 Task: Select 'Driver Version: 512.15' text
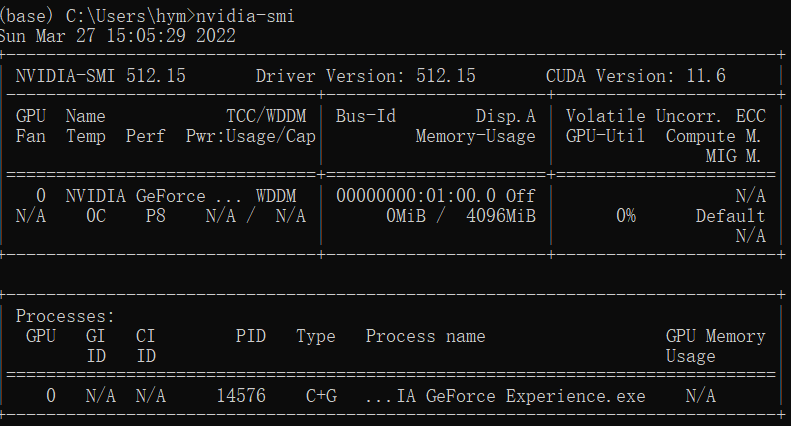coord(365,76)
